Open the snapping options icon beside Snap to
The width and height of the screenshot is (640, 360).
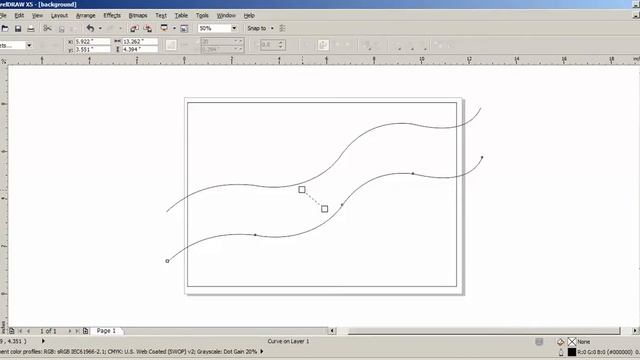click(x=282, y=28)
